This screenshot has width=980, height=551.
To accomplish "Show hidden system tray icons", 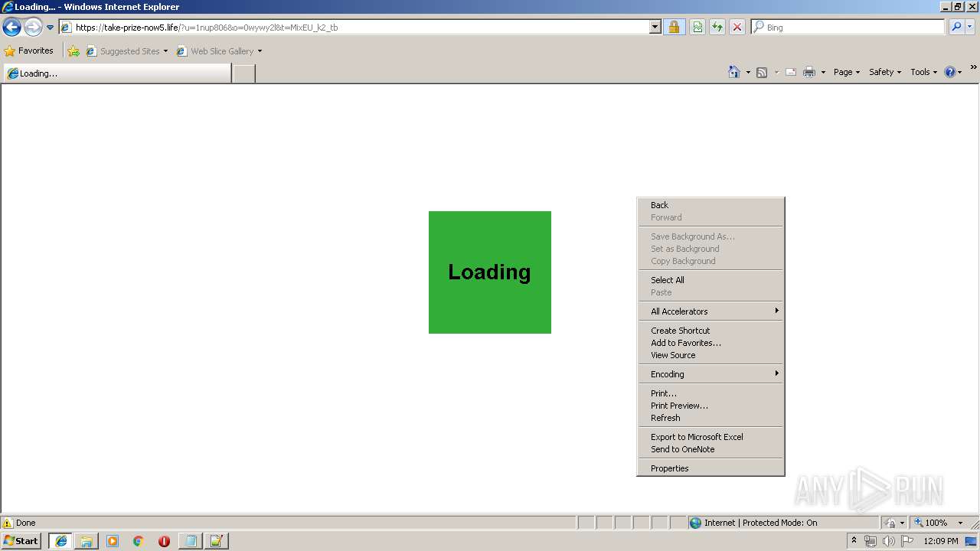I will click(854, 541).
